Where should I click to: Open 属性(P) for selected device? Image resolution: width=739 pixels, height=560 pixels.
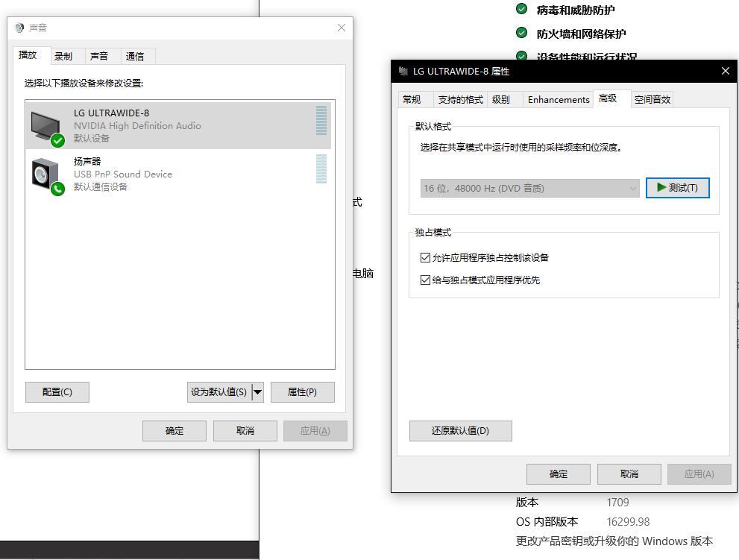coord(303,392)
